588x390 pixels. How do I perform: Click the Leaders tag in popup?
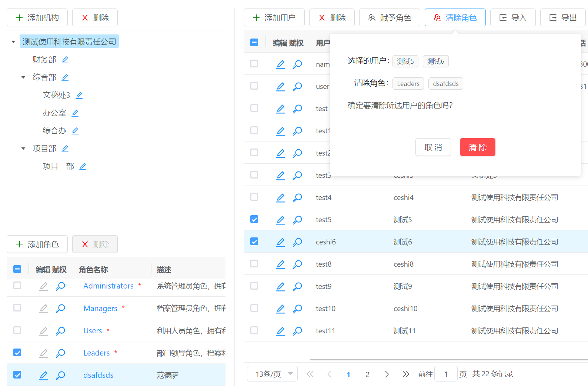tap(408, 84)
